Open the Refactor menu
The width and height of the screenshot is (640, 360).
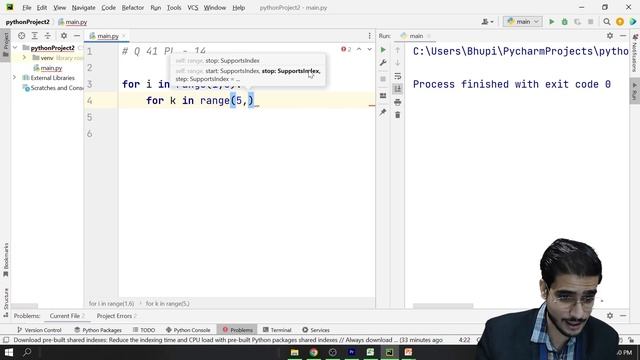[133, 7]
